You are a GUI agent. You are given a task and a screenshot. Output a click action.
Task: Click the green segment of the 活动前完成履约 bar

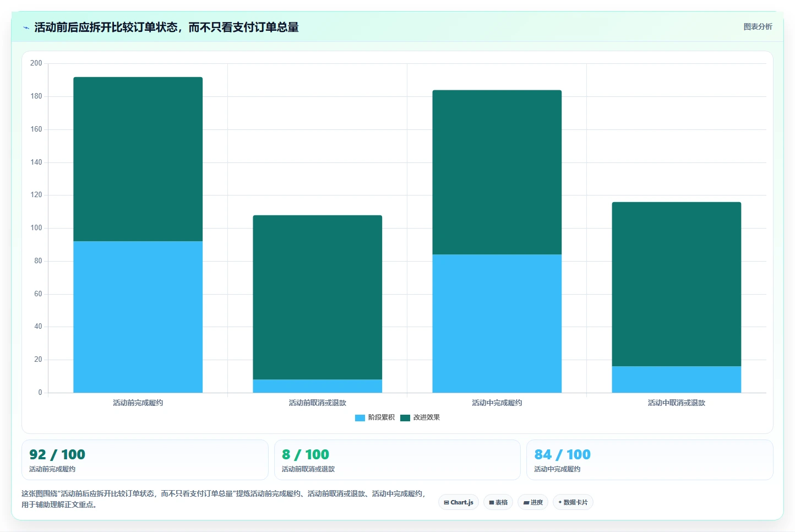click(x=138, y=159)
